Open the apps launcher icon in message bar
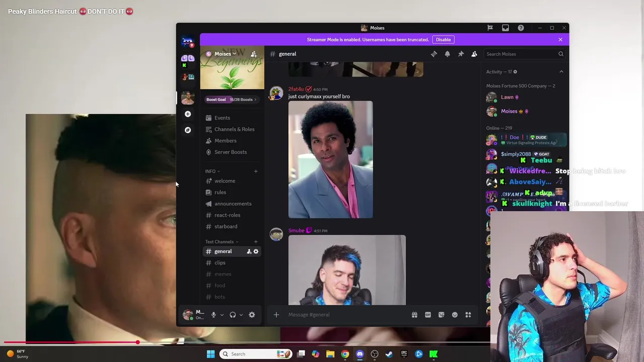The image size is (644, 362). click(x=468, y=315)
